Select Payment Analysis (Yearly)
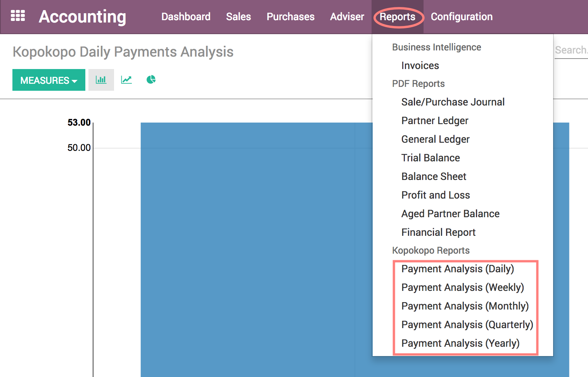588x377 pixels. [460, 343]
